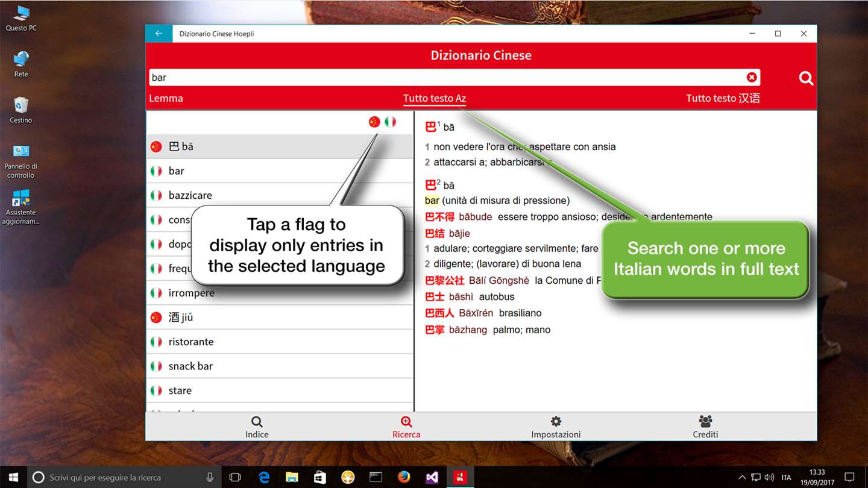Click the red 巴结 compound
This screenshot has height=488, width=868.
tap(435, 233)
